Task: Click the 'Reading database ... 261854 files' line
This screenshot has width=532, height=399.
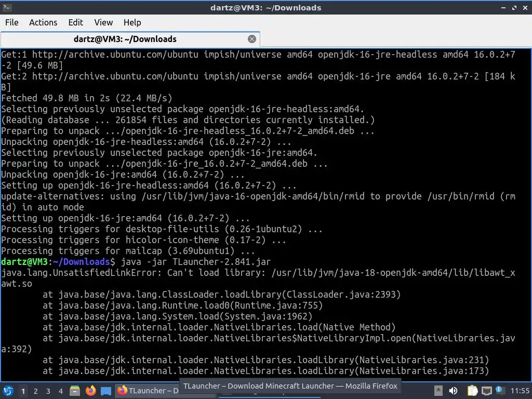Action: (188, 120)
